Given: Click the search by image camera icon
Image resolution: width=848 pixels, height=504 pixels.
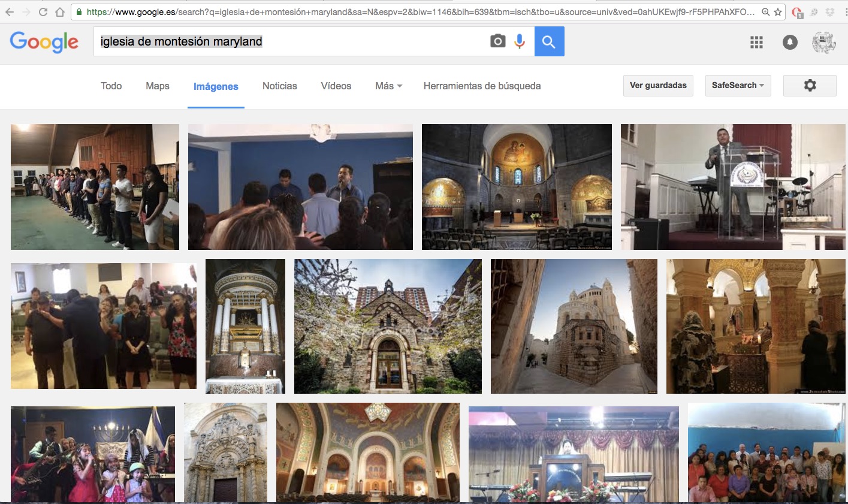Looking at the screenshot, I should tap(497, 41).
